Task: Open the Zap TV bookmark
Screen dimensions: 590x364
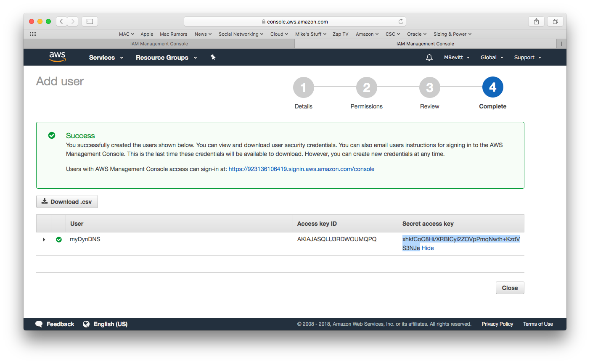Action: point(341,34)
